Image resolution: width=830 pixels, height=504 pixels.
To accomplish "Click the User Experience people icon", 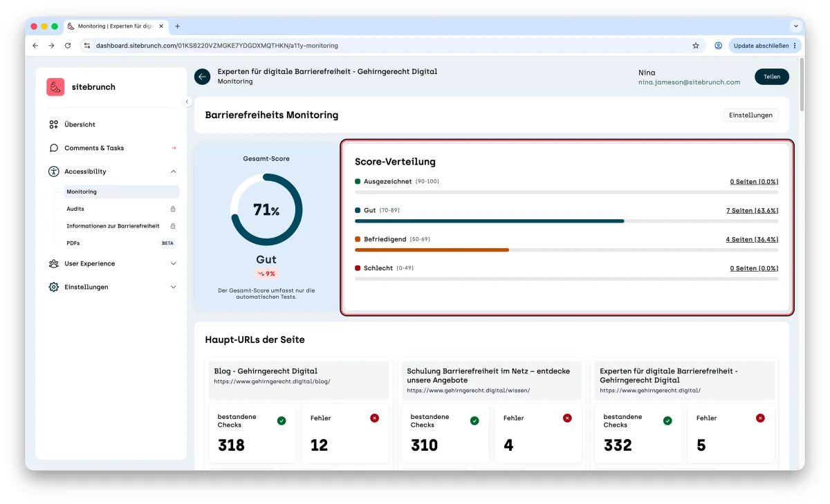I will 54,263.
